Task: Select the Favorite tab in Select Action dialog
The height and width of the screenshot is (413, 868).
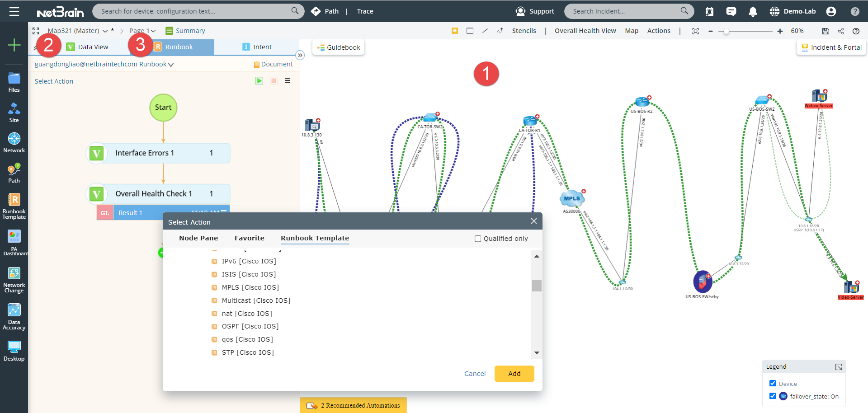Action: pyautogui.click(x=250, y=238)
